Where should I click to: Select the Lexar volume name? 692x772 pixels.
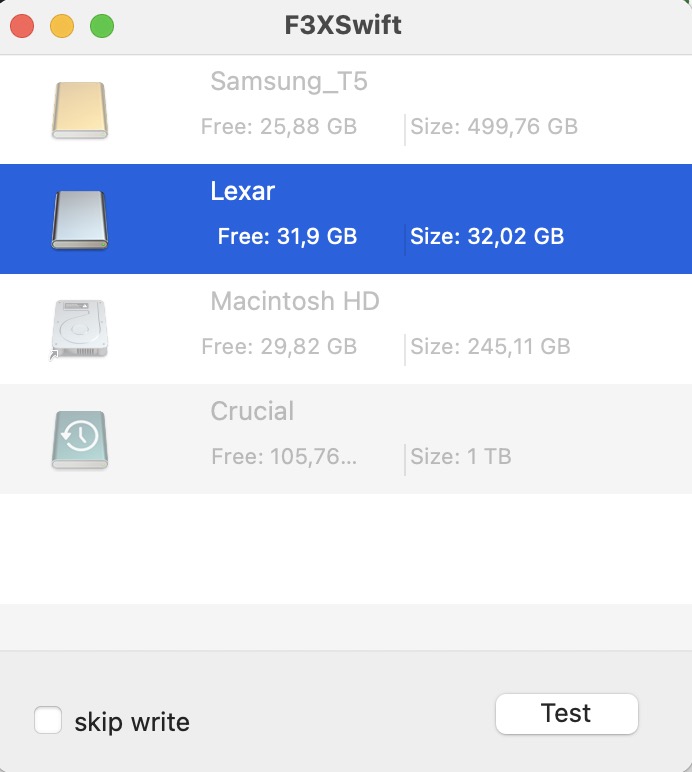[243, 191]
